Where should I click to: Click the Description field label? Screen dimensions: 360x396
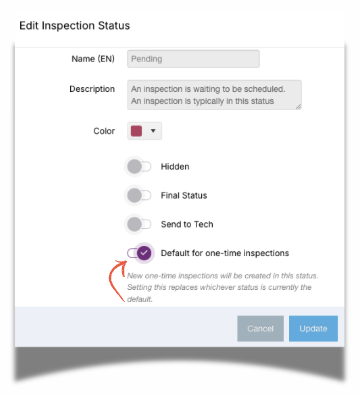pyautogui.click(x=92, y=89)
